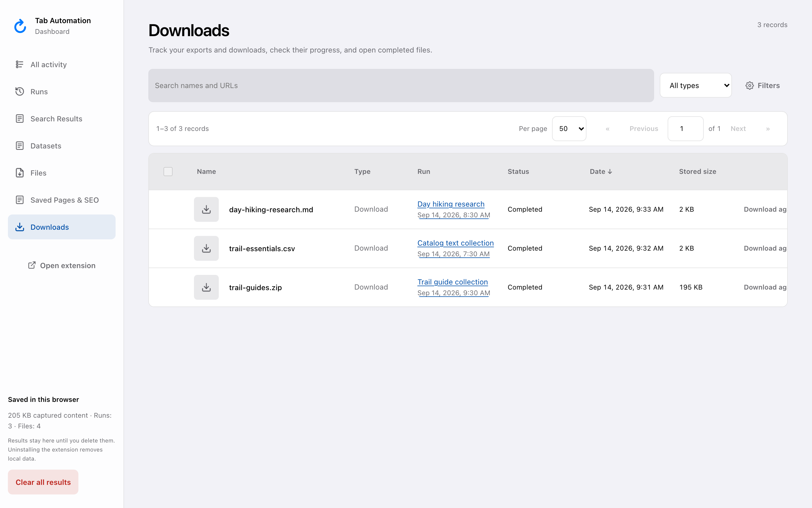812x508 pixels.
Task: Open Search Results section
Action: pos(62,119)
